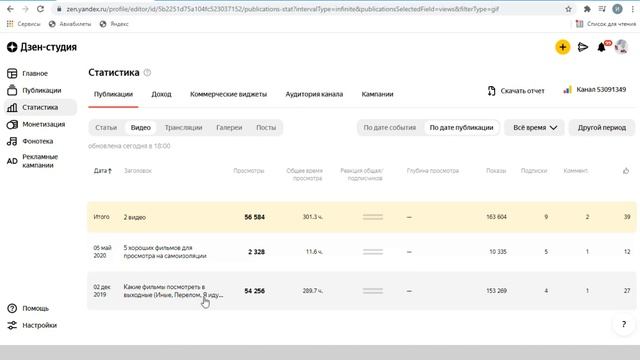This screenshot has width=640, height=360.
Task: Open Список для чтения reading list
Action: [x=606, y=24]
